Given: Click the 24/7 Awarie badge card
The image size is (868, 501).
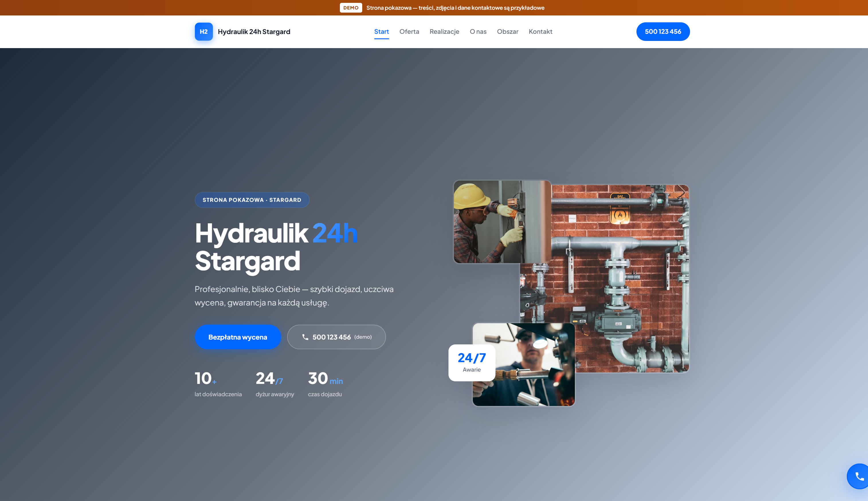Looking at the screenshot, I should (x=472, y=363).
